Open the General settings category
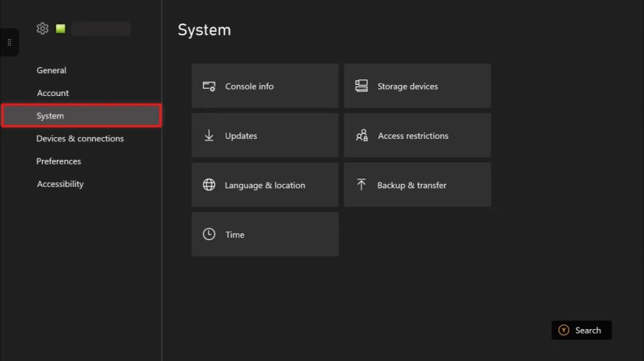This screenshot has width=644, height=361. pos(52,70)
